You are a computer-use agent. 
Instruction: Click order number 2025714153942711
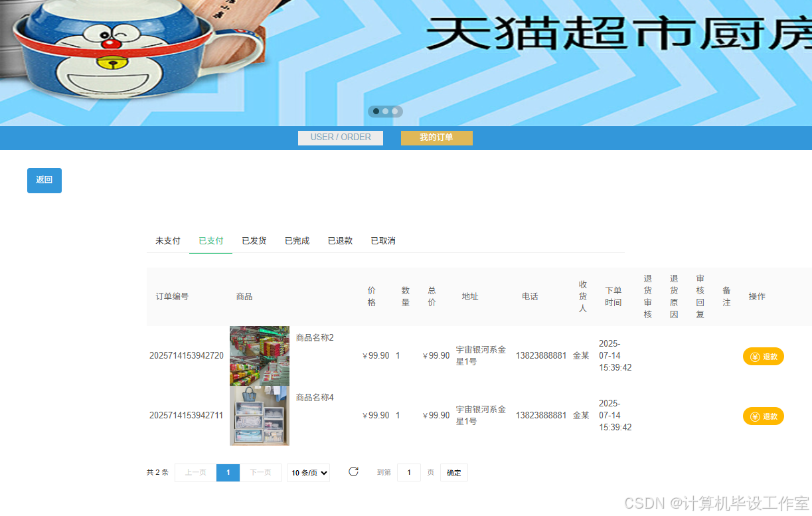[x=187, y=416]
